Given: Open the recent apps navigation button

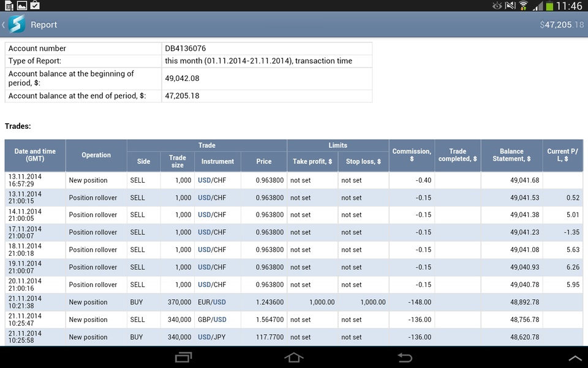Looking at the screenshot, I should click(x=183, y=358).
